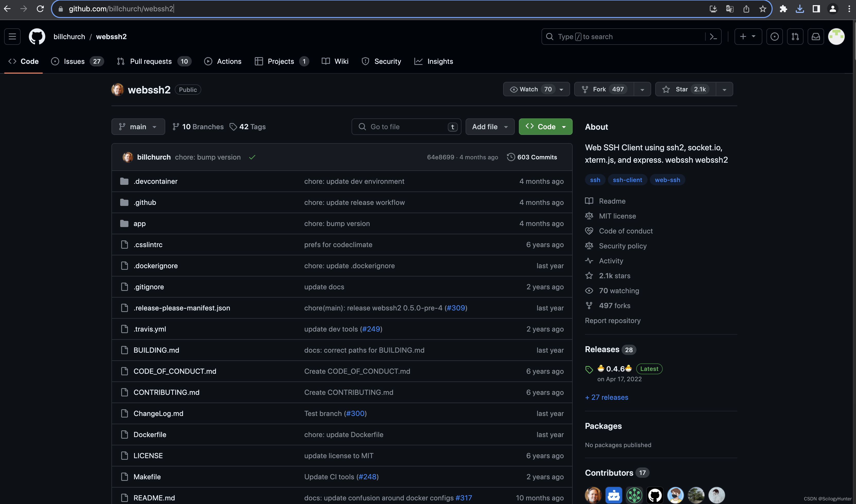Click the share icon in the address bar
856x504 pixels.
point(746,9)
